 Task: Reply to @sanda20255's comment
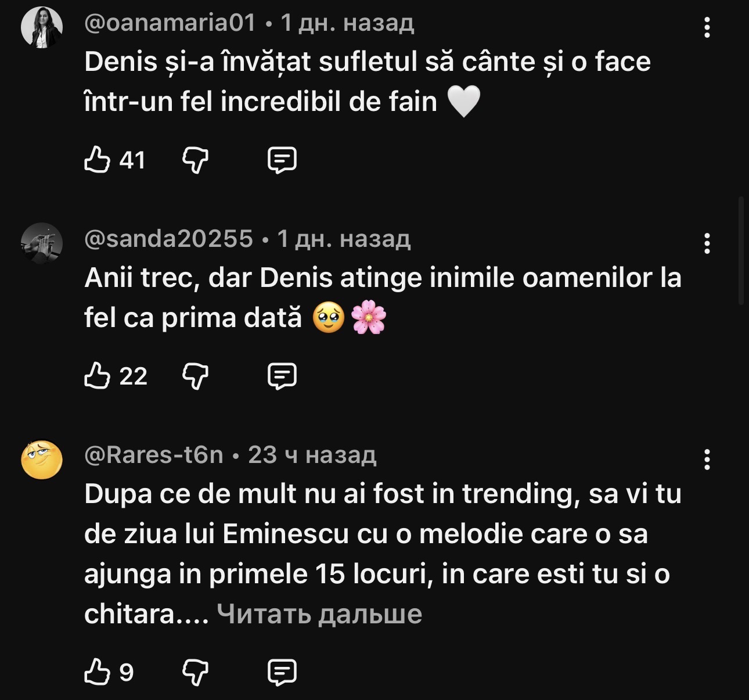282,376
